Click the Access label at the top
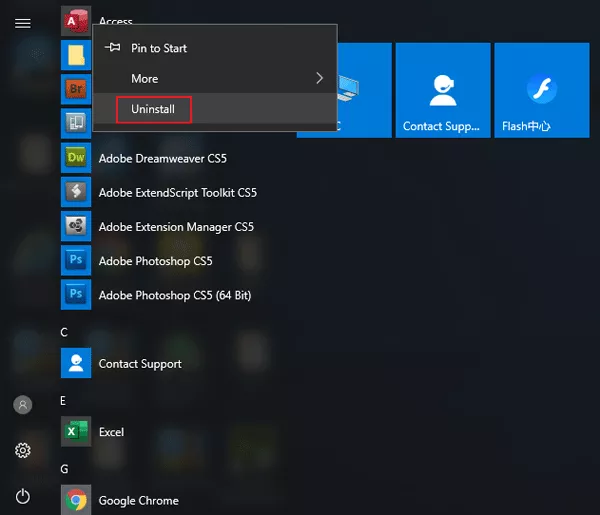This screenshot has height=515, width=600. 116,21
